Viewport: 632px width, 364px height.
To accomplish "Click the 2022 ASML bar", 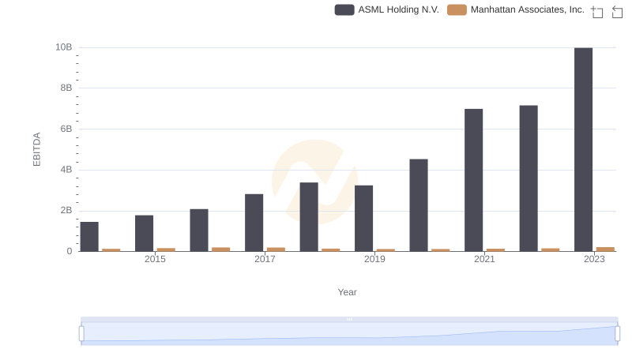I will coord(529,178).
